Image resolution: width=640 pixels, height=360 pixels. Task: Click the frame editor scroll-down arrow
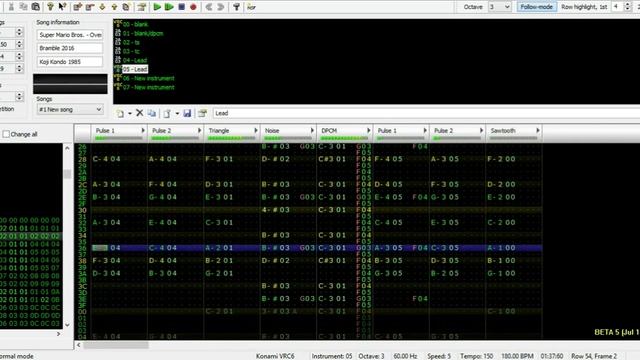click(67, 325)
